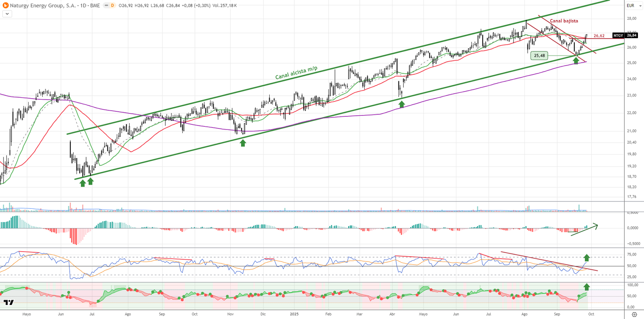This screenshot has width=644, height=319.
Task: Click the TradingView logo
Action: point(8,303)
